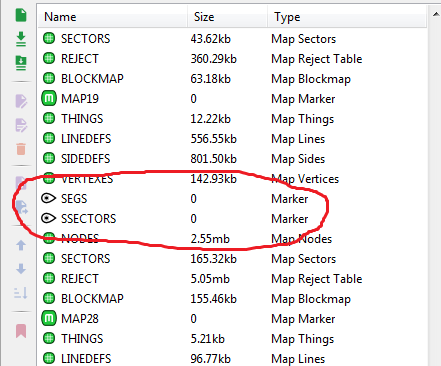Click the 155.46kb size cell
Screen dimensions: 441x366
point(214,299)
